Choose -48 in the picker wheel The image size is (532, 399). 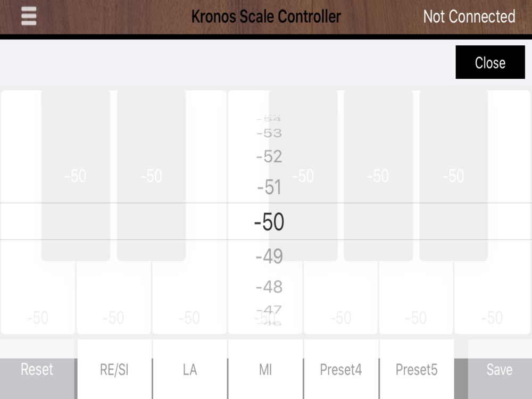click(269, 287)
